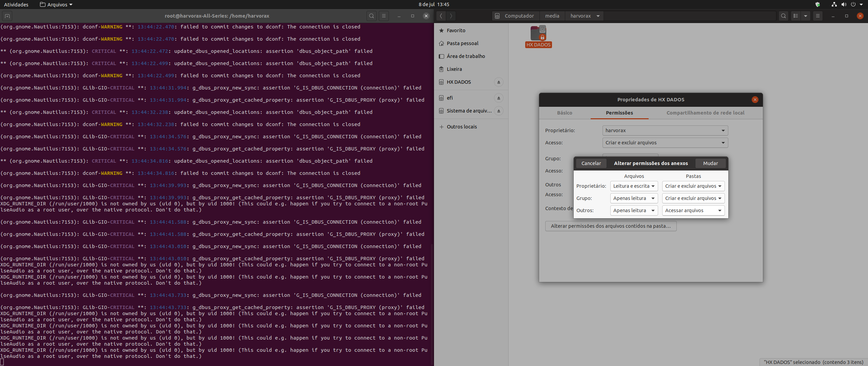Expand Proprietário harvorax dropdown
The width and height of the screenshot is (868, 366).
coord(665,130)
